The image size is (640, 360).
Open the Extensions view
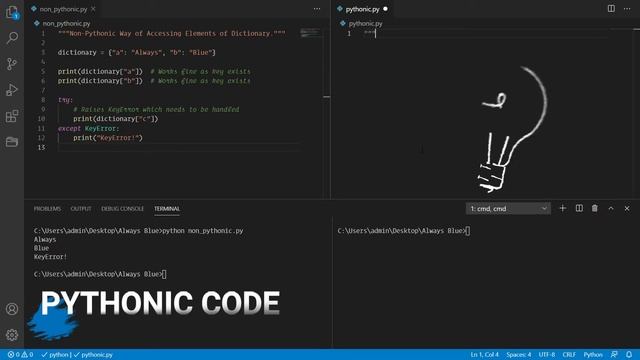pos(12,116)
